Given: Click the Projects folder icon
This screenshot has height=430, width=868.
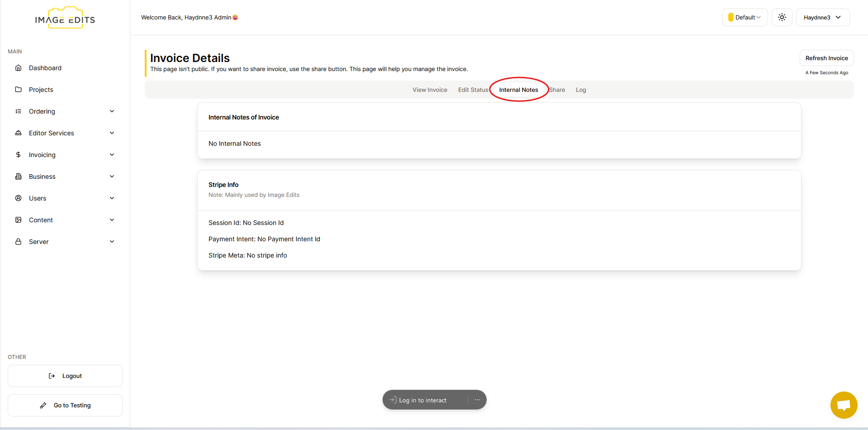Looking at the screenshot, I should [x=19, y=90].
